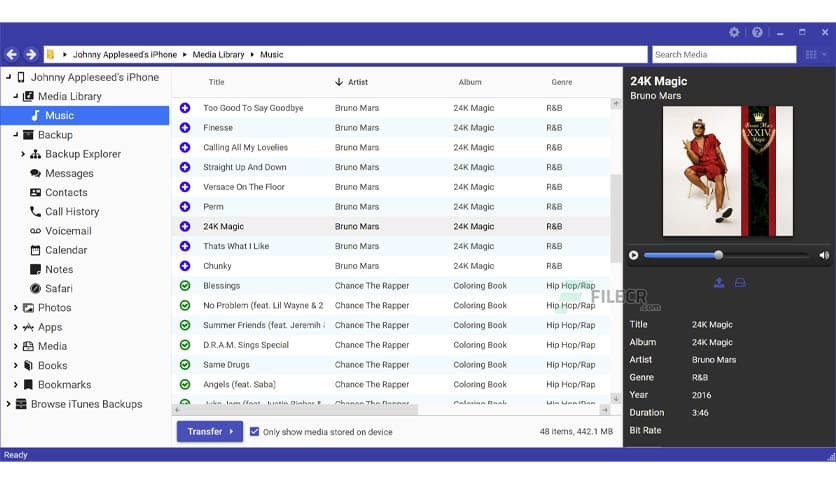Click the plus icon next to Thats What I Like
The height and width of the screenshot is (484, 836).
click(185, 246)
